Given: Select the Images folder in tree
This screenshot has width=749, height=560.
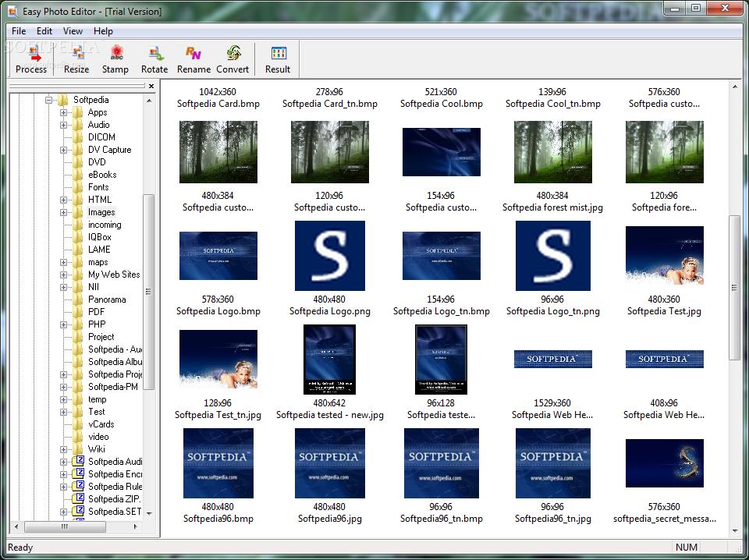Looking at the screenshot, I should [x=101, y=212].
